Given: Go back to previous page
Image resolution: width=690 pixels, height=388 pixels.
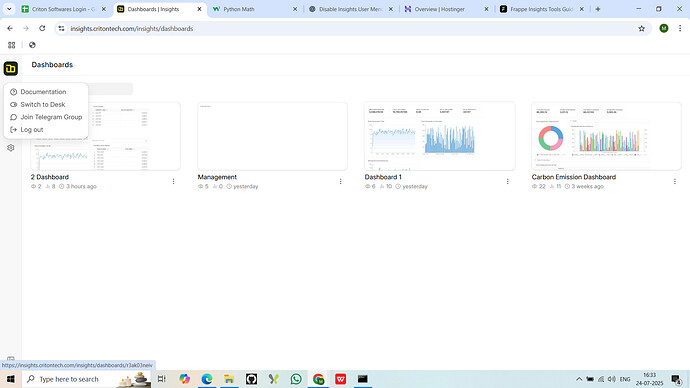Looking at the screenshot, I should (x=10, y=29).
